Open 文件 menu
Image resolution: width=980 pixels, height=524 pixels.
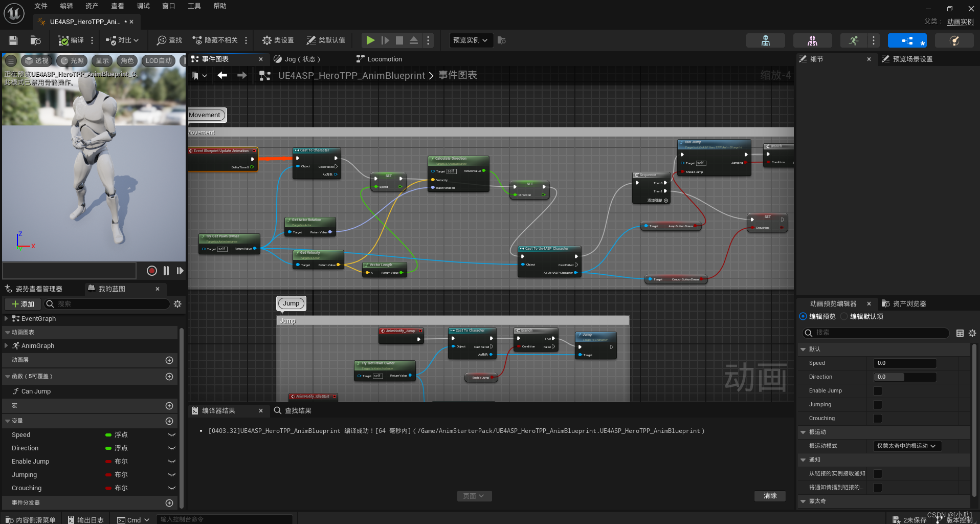pos(41,6)
